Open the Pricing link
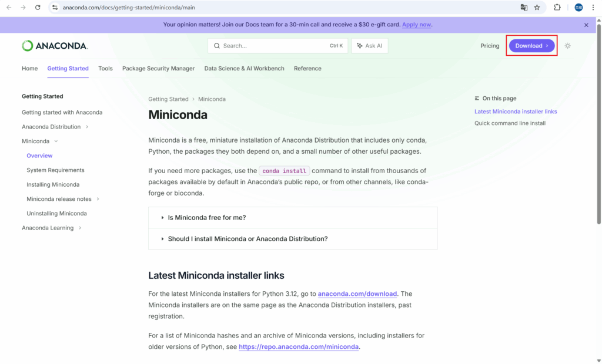Screen dimensions: 602x364 [x=490, y=46]
